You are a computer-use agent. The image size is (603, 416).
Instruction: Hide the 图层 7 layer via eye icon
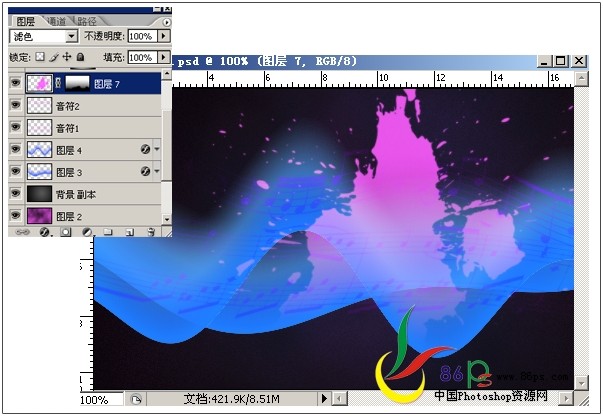coord(15,83)
